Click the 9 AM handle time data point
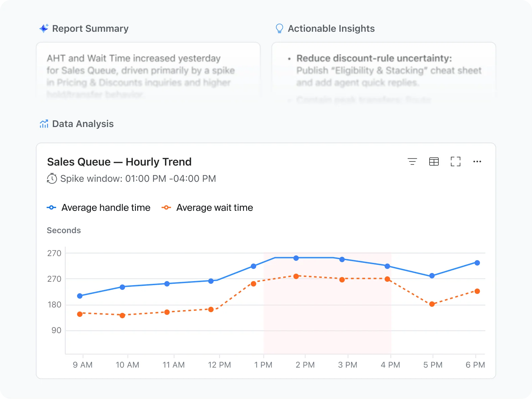The height and width of the screenshot is (399, 532). pyautogui.click(x=80, y=296)
